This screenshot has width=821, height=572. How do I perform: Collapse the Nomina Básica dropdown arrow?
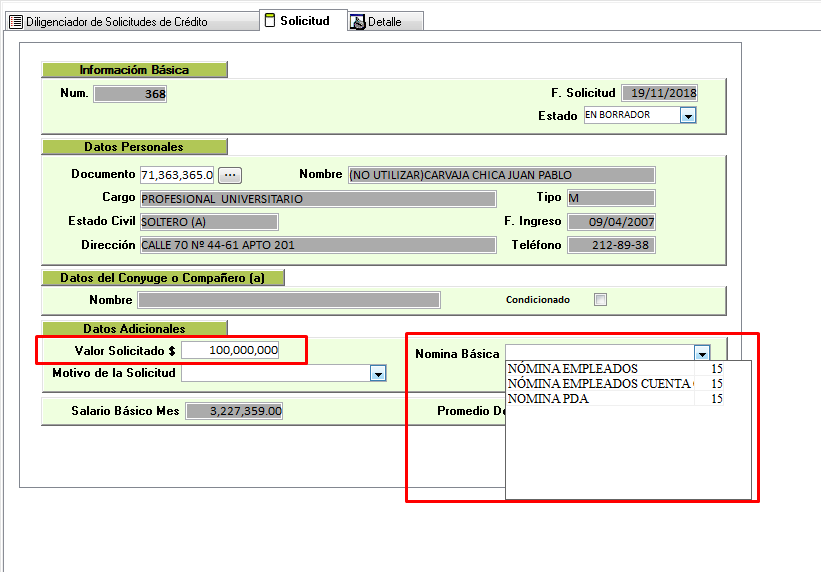pyautogui.click(x=702, y=354)
